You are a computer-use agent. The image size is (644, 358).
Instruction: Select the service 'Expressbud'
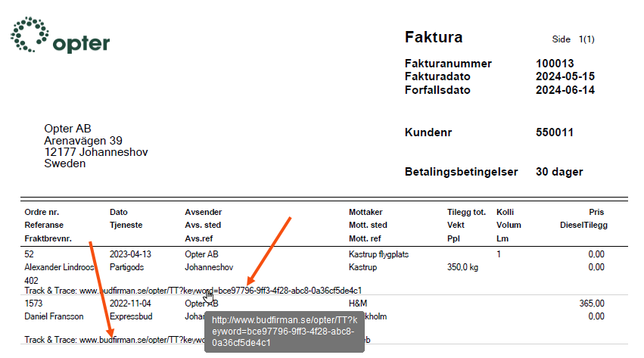click(131, 316)
